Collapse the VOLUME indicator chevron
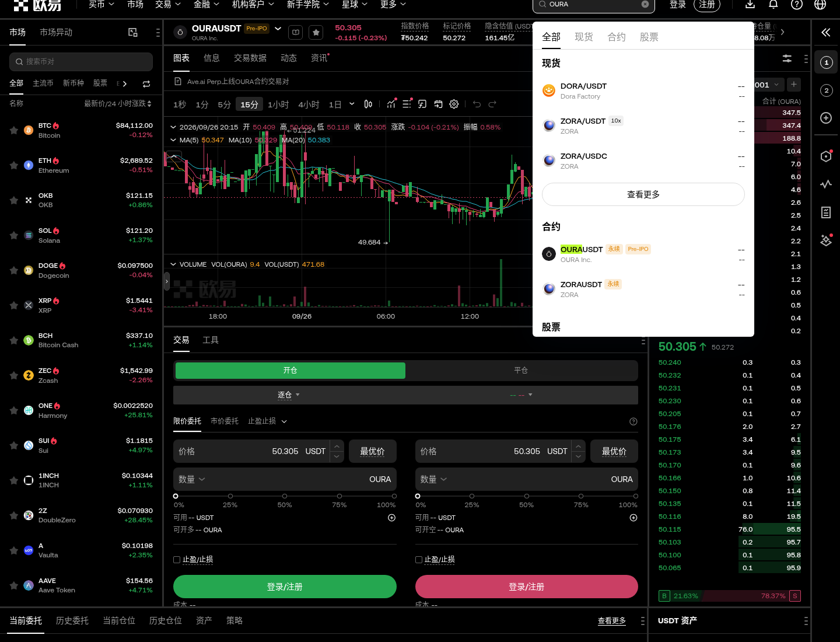 (173, 264)
